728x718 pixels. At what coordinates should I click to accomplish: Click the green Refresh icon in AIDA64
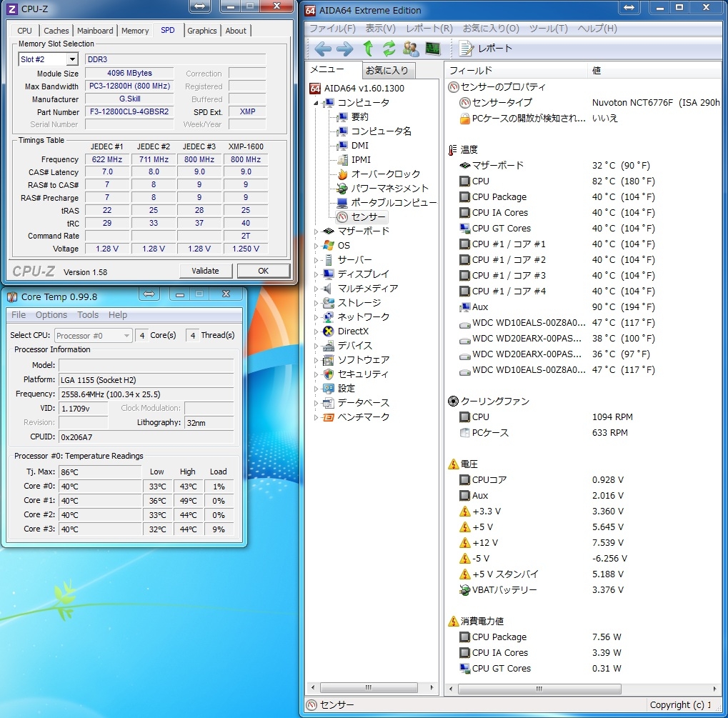389,49
